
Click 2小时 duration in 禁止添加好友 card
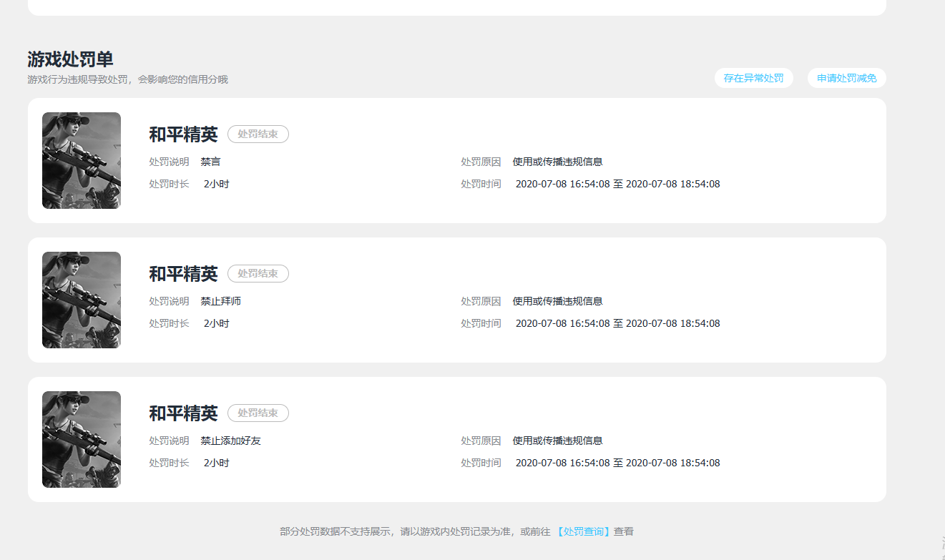(x=216, y=463)
